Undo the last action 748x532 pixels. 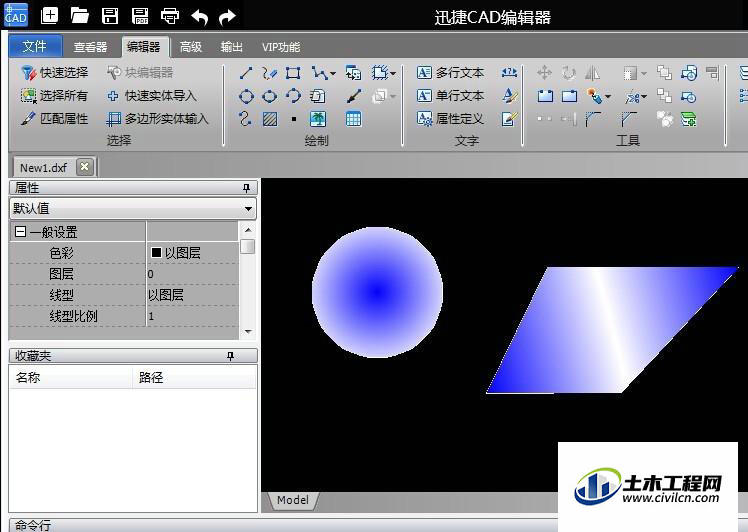tap(199, 17)
